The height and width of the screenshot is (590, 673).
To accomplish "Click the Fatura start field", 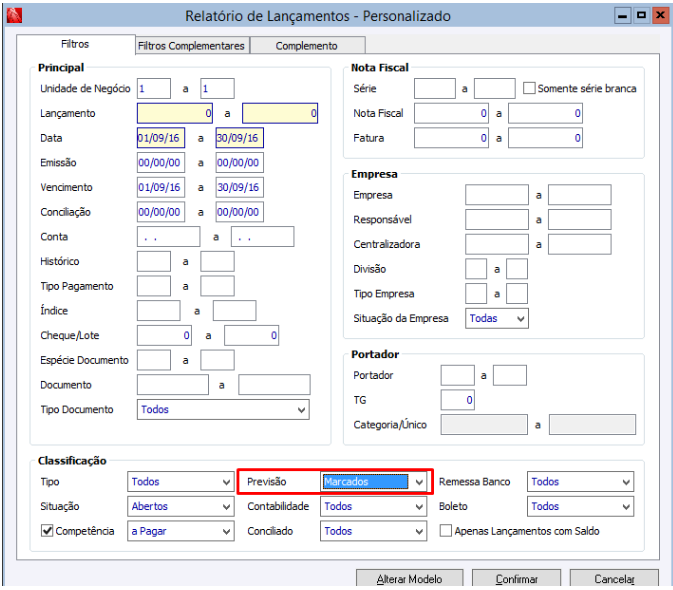I will point(451,138).
